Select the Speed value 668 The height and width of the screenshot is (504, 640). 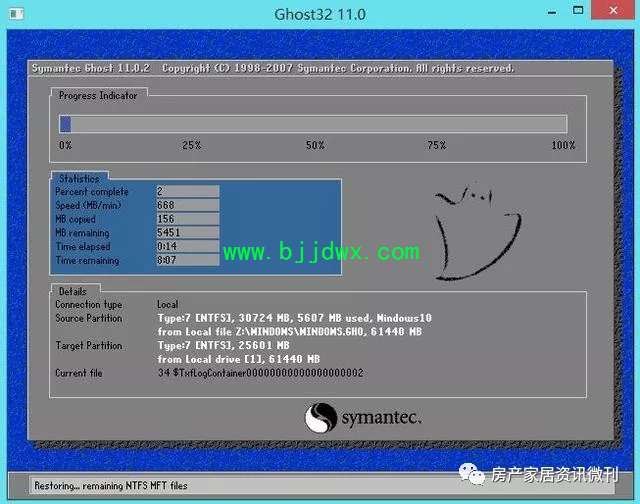pos(188,205)
